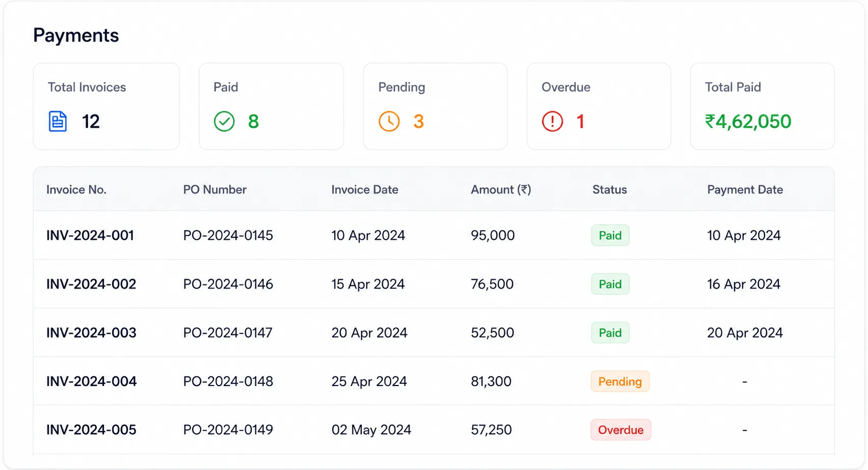
Task: Open invoice INV-2024-004
Action: click(92, 381)
